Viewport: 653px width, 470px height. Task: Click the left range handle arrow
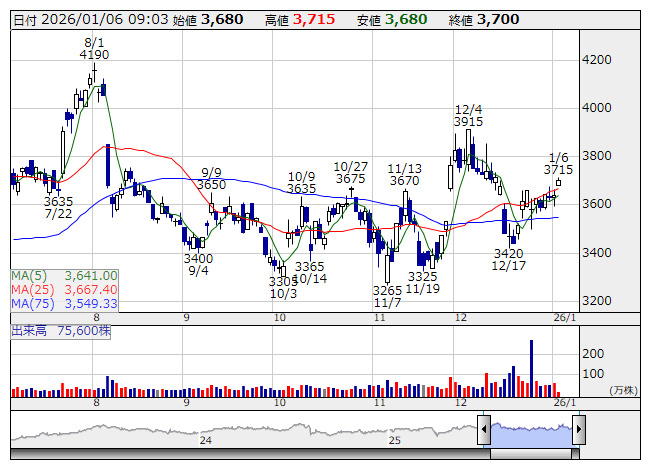point(484,431)
